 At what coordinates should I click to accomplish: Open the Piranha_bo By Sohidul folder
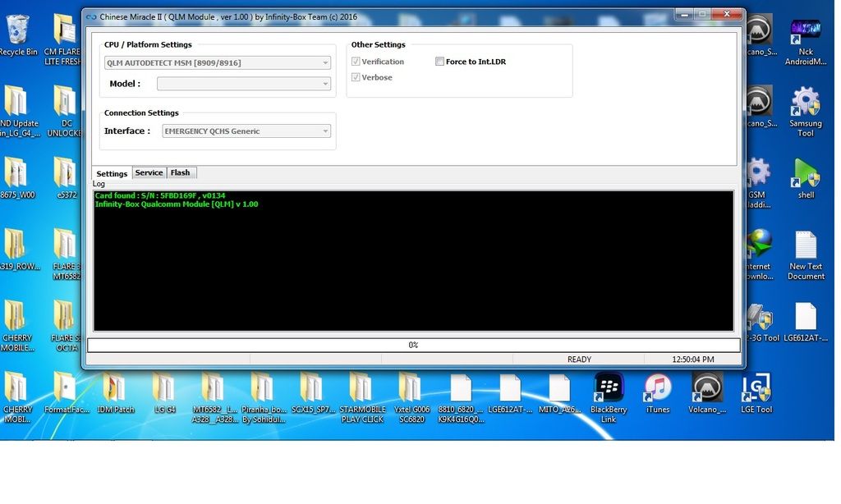point(264,396)
